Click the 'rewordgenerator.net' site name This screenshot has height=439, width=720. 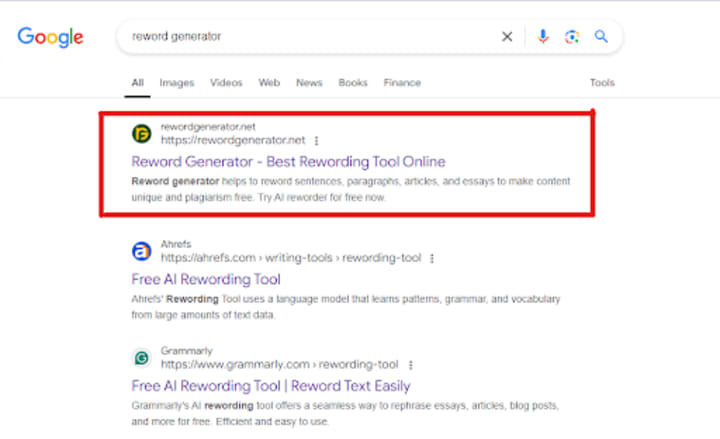tap(208, 127)
